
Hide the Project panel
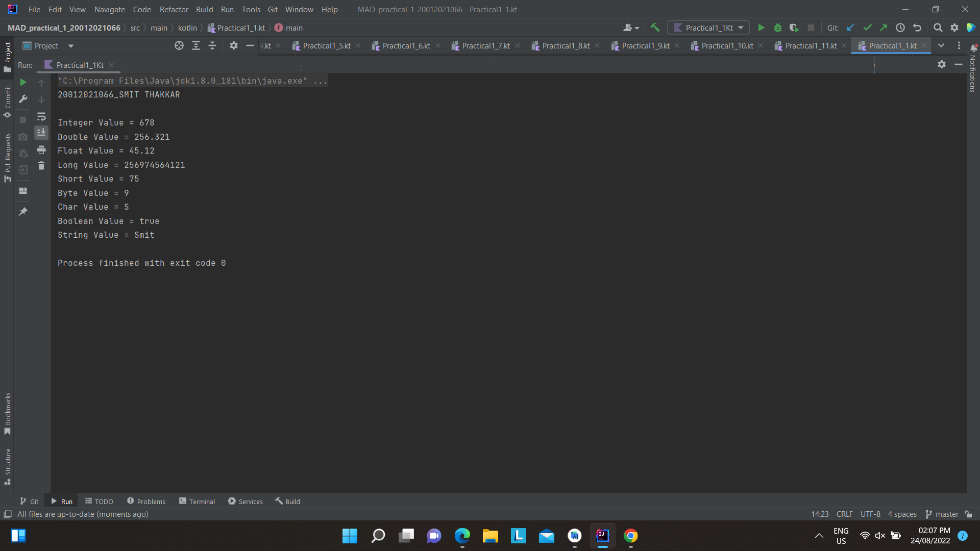pos(250,46)
